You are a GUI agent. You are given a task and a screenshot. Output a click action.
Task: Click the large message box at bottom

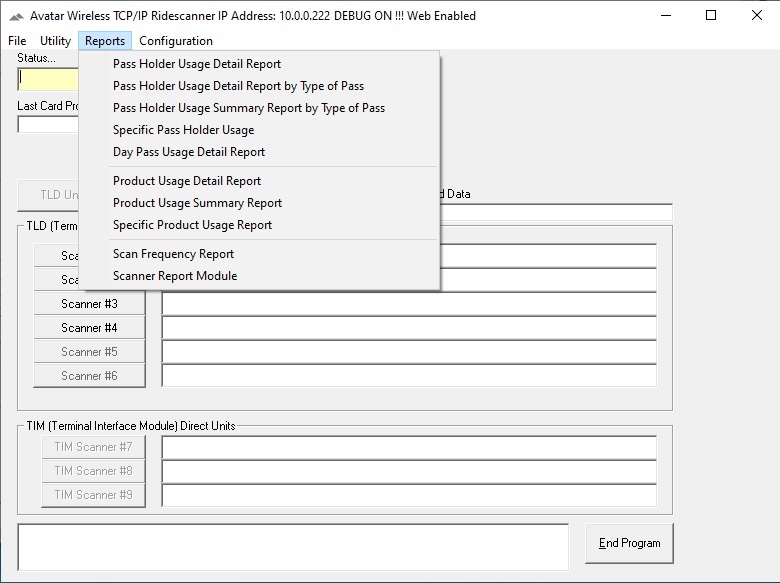click(x=292, y=547)
